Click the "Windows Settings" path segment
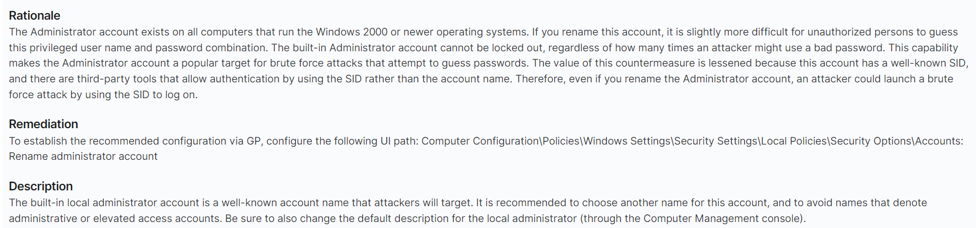Screen dimensions: 980x228 [627, 141]
